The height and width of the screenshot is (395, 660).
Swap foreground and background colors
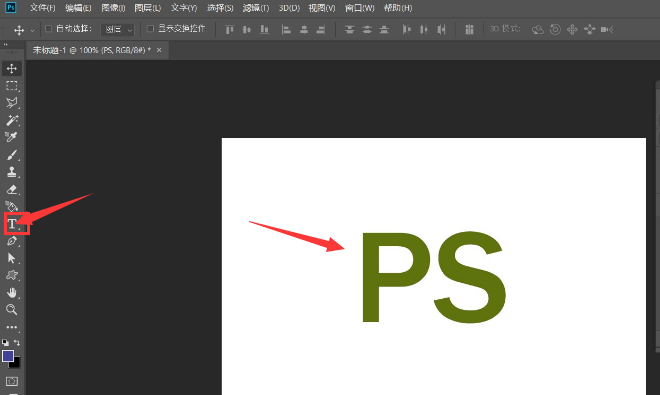tap(17, 342)
